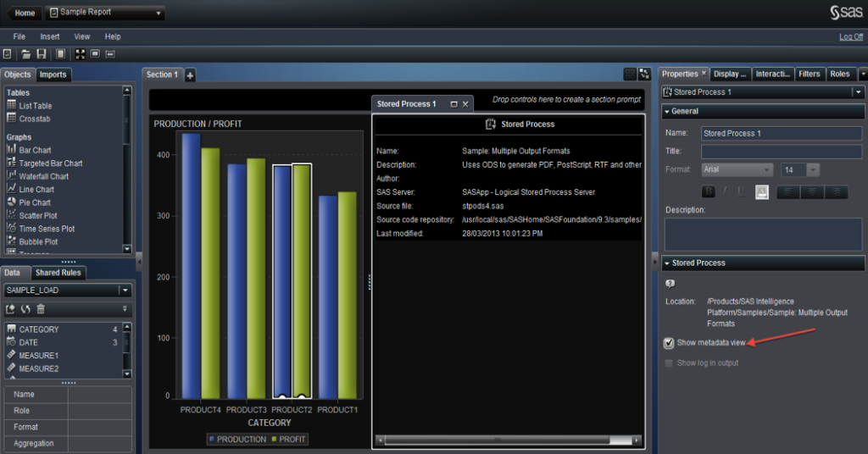
Task: Select the Waterfall Chart icon
Action: [11, 175]
